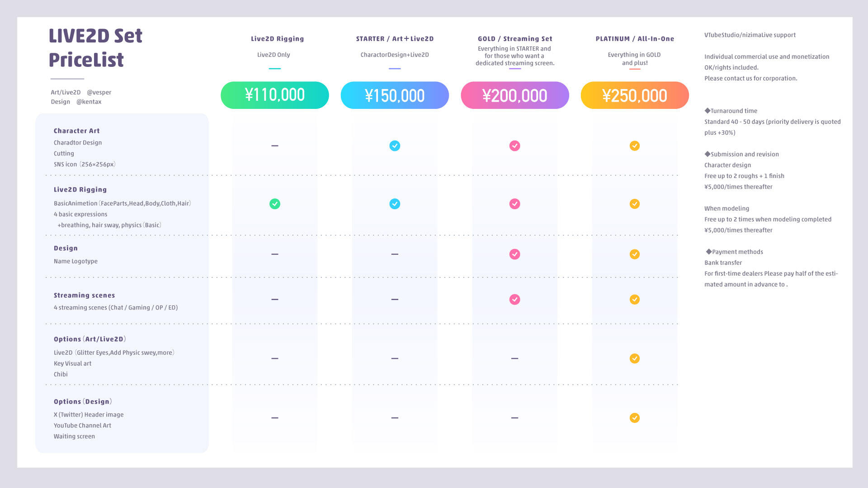The image size is (868, 488).
Task: Click the orange Character Art checkmark under PLATINUM
Action: (635, 145)
